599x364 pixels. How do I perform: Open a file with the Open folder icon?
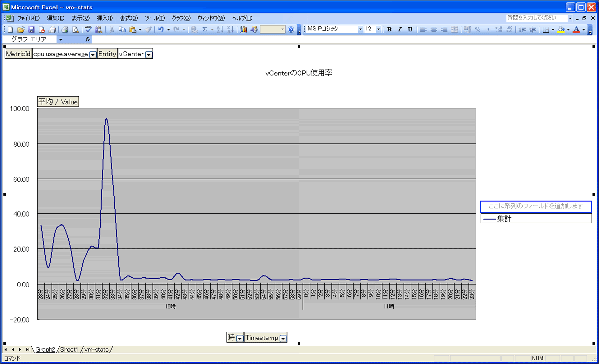21,30
